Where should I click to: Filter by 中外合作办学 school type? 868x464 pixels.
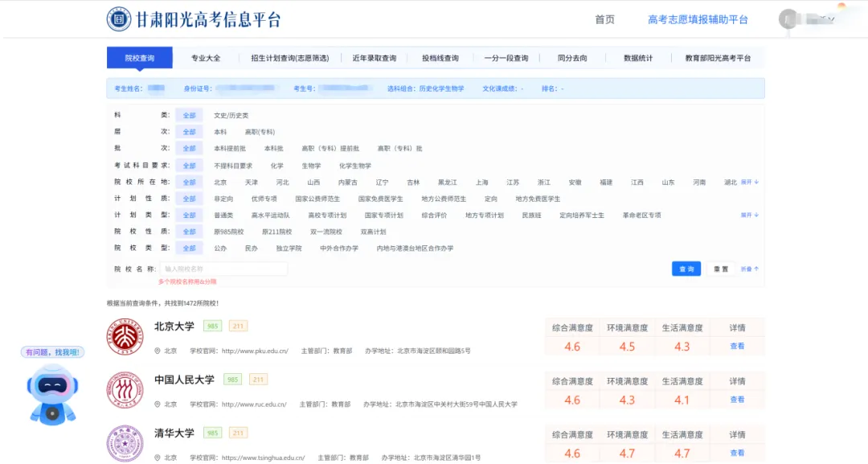click(339, 248)
